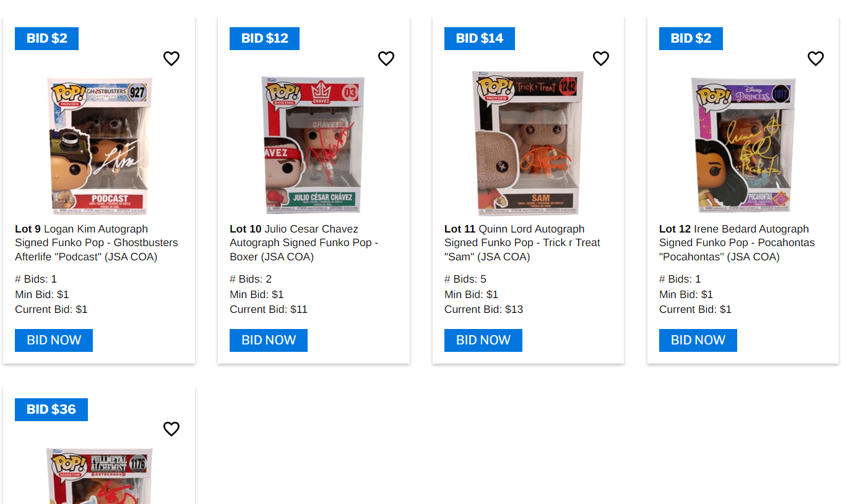The width and height of the screenshot is (856, 504).
Task: Favorite the Irene Bedard Pocahontas listing
Action: 816,58
